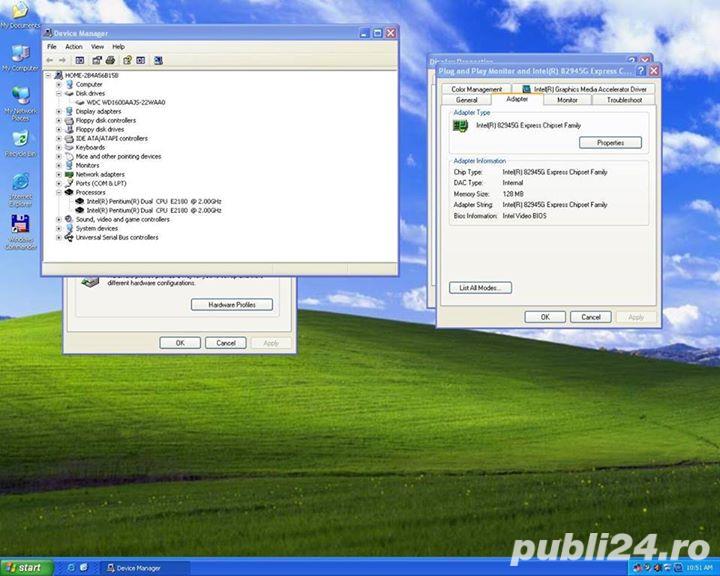Click the clock in the system tray
The image size is (720, 576).
tap(699, 568)
